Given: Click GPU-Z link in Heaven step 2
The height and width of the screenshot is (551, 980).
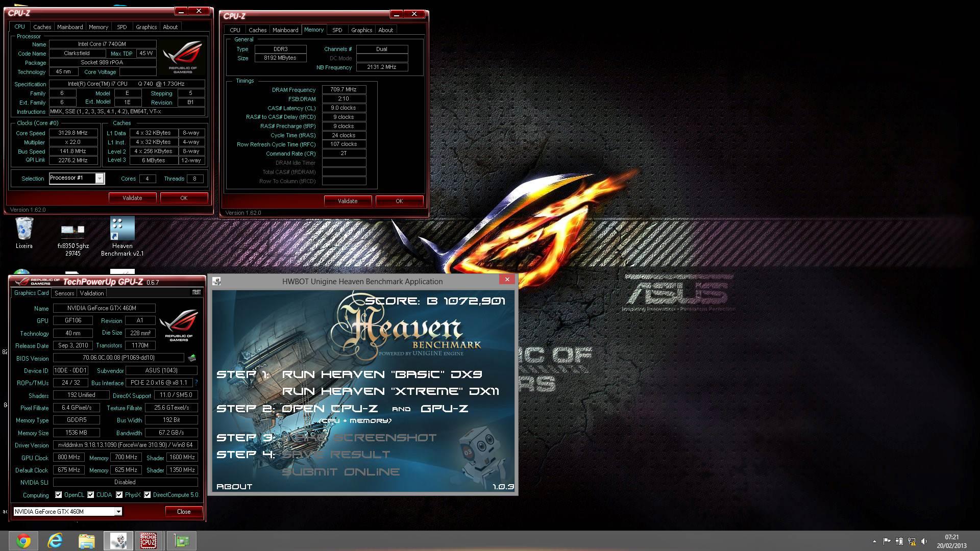Looking at the screenshot, I should [445, 409].
